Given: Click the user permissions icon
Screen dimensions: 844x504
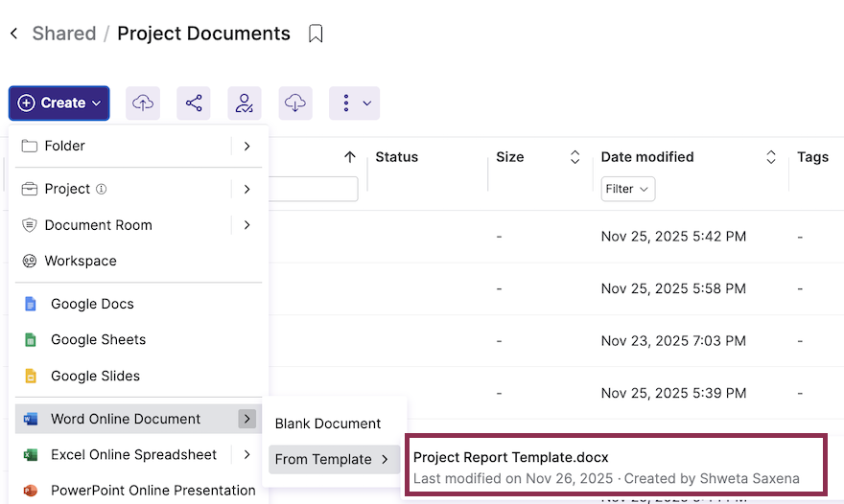Looking at the screenshot, I should coord(245,103).
